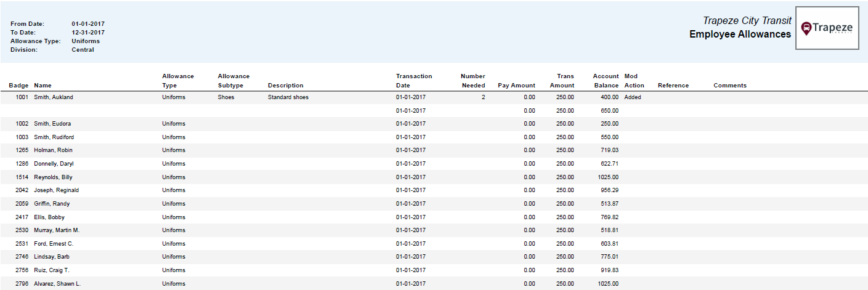Select the Employee Allowances report title
868x290 pixels.
click(740, 34)
